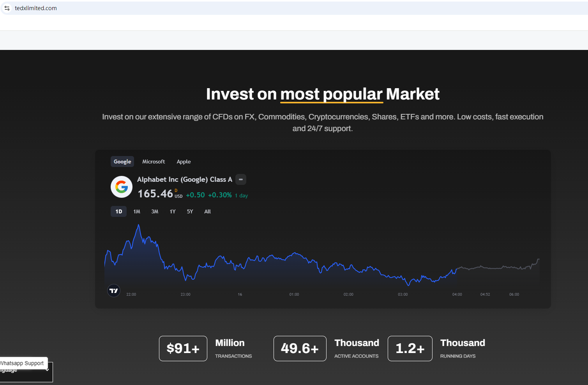Click the minus icon next to Alphabet title
The image size is (588, 385).
coord(241,179)
